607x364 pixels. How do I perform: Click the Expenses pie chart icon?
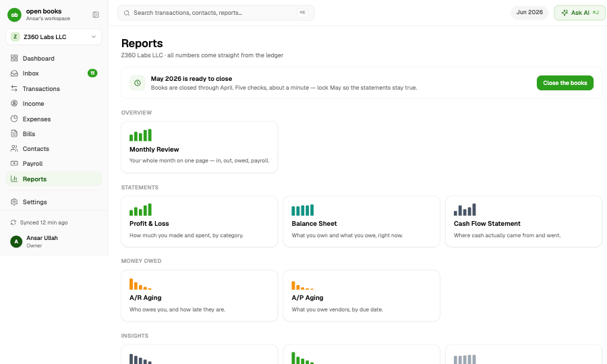[14, 119]
